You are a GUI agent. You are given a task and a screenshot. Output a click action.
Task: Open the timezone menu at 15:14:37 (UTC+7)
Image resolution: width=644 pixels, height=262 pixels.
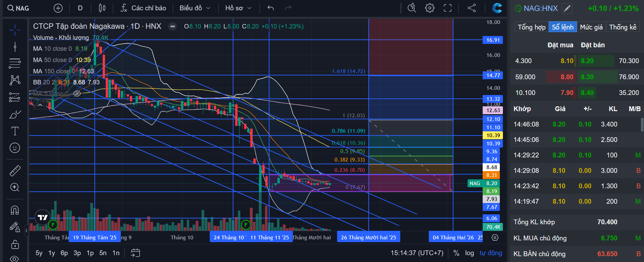(417, 253)
